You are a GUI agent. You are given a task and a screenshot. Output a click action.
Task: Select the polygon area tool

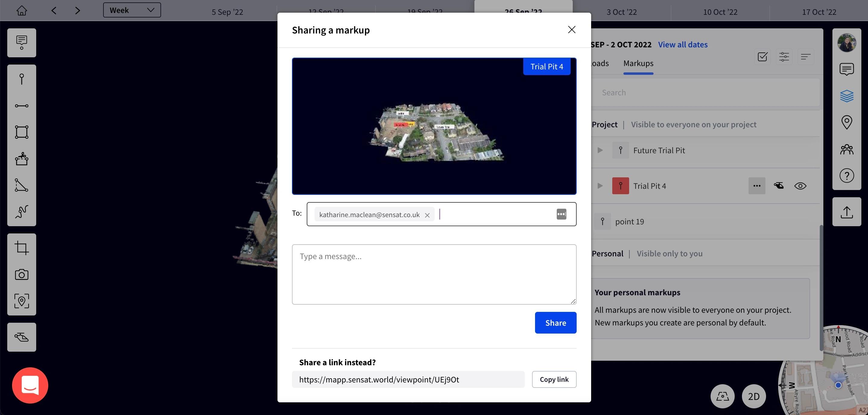click(22, 132)
